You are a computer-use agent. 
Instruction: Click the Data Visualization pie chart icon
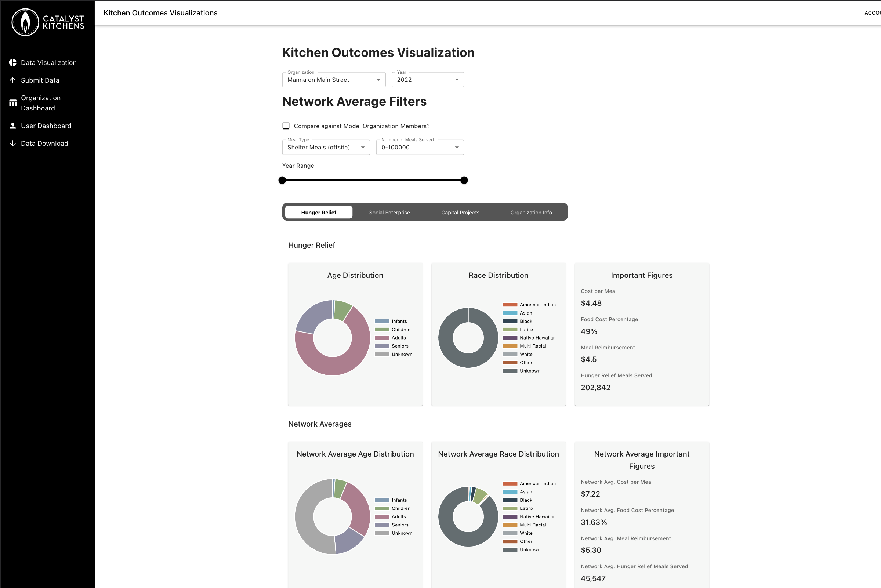(13, 63)
